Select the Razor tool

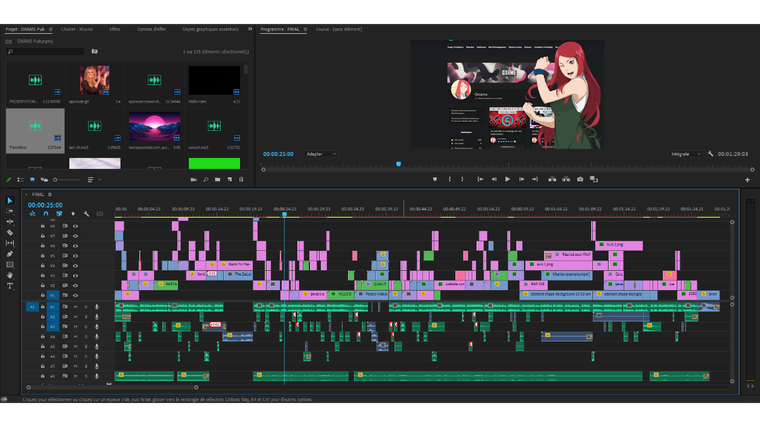(10, 233)
